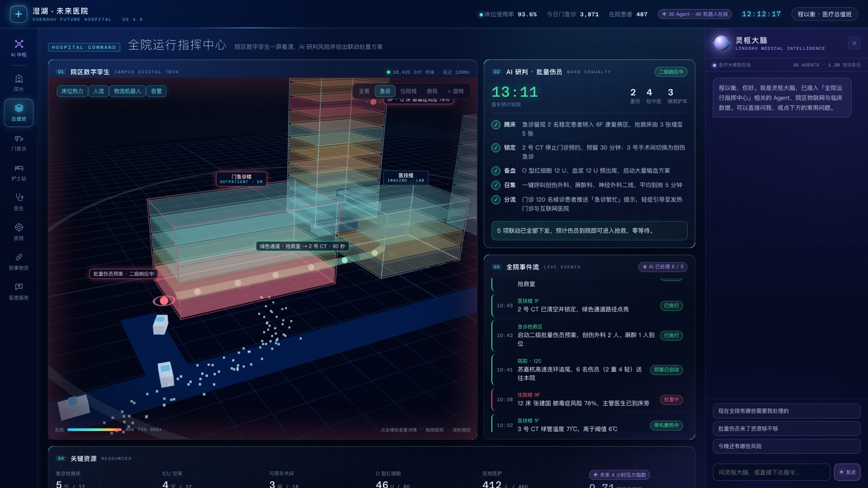Click the HOSPITAL COMMAND tag
This screenshot has width=868, height=488.
84,47
